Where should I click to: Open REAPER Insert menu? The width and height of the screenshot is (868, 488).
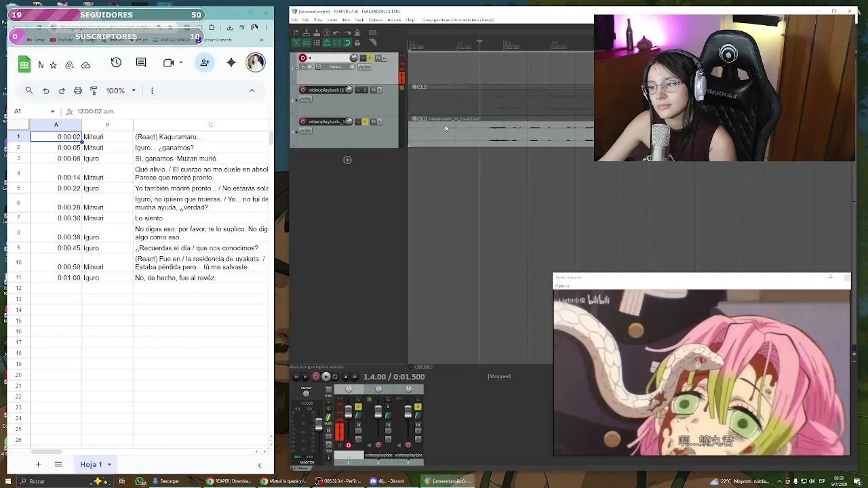coord(332,20)
